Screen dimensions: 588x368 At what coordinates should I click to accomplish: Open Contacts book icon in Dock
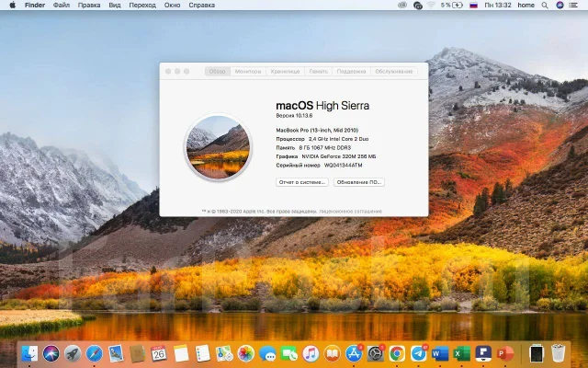click(x=137, y=353)
